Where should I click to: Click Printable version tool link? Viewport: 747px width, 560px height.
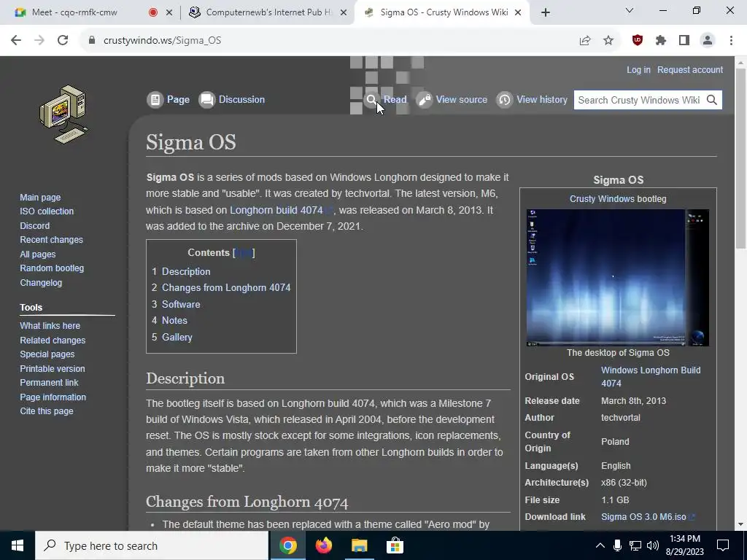[52, 368]
